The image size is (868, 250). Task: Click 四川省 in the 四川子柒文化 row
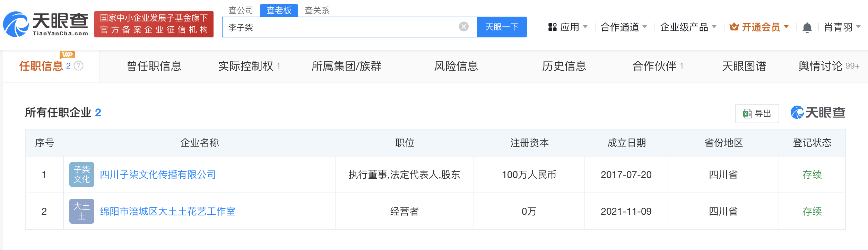point(723,175)
